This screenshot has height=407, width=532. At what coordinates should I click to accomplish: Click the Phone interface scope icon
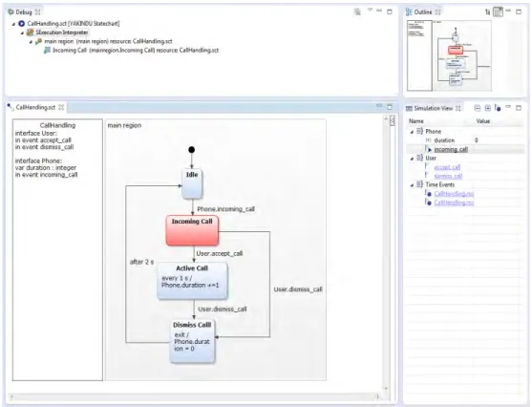419,131
